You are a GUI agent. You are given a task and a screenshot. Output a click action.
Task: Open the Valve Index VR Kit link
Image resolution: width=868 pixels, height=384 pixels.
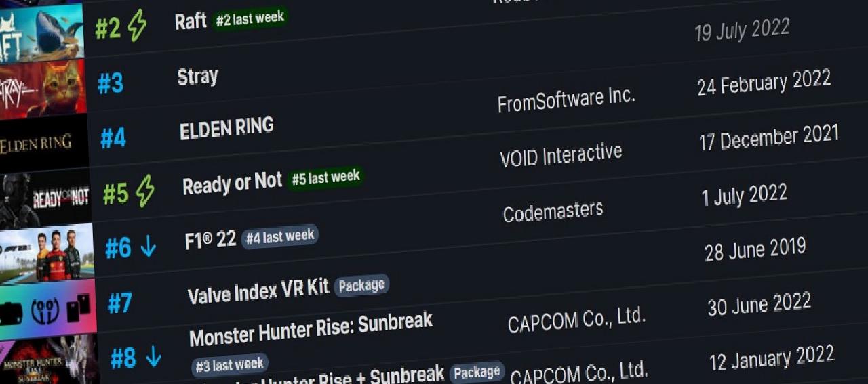pyautogui.click(x=258, y=291)
